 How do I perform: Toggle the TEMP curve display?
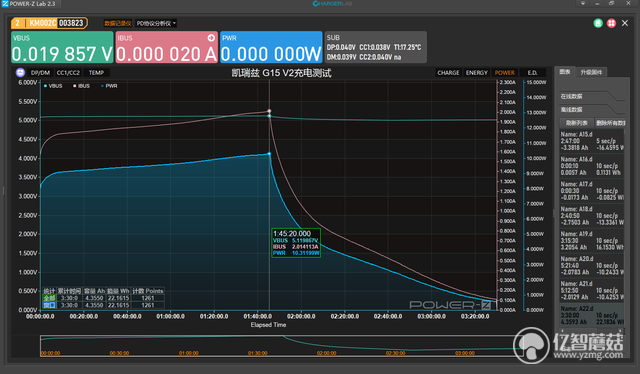point(96,73)
